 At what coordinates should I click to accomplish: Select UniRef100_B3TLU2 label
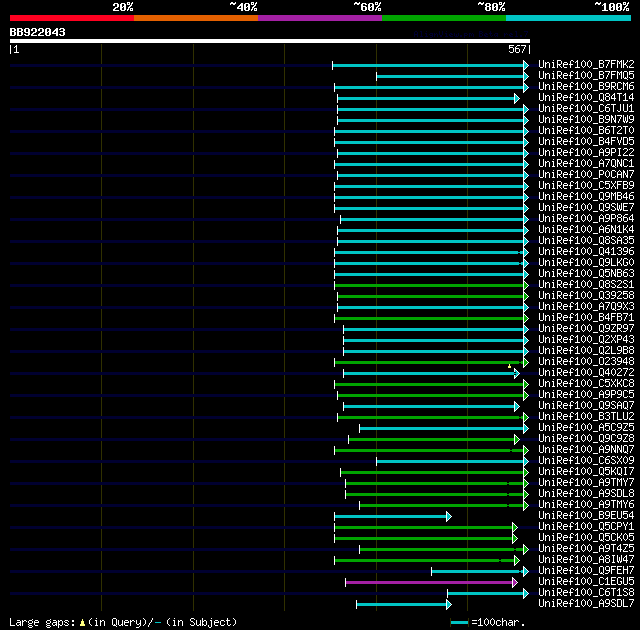coord(586,417)
